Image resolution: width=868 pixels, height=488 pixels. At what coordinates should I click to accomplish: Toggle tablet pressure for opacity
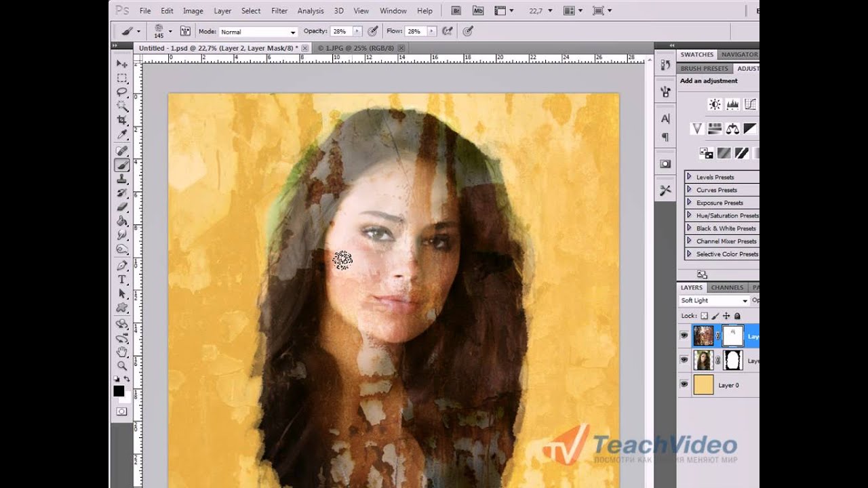pos(373,31)
